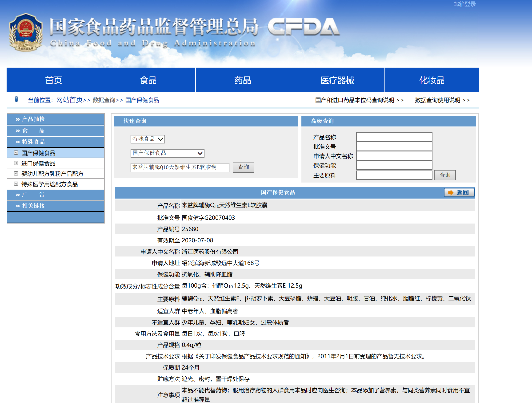Image resolution: width=532 pixels, height=403 pixels.
Task: Click the 网站首页 breadcrumb link
Action: coord(69,100)
